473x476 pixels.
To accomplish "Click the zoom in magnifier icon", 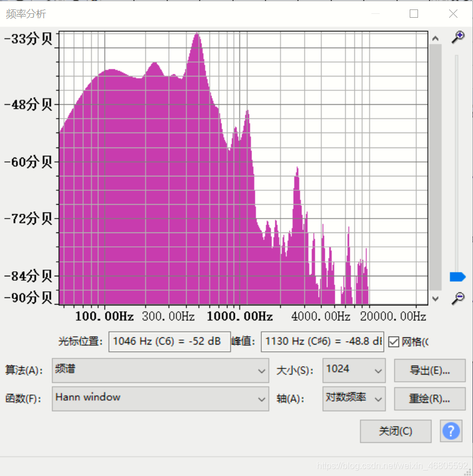I will click(458, 37).
